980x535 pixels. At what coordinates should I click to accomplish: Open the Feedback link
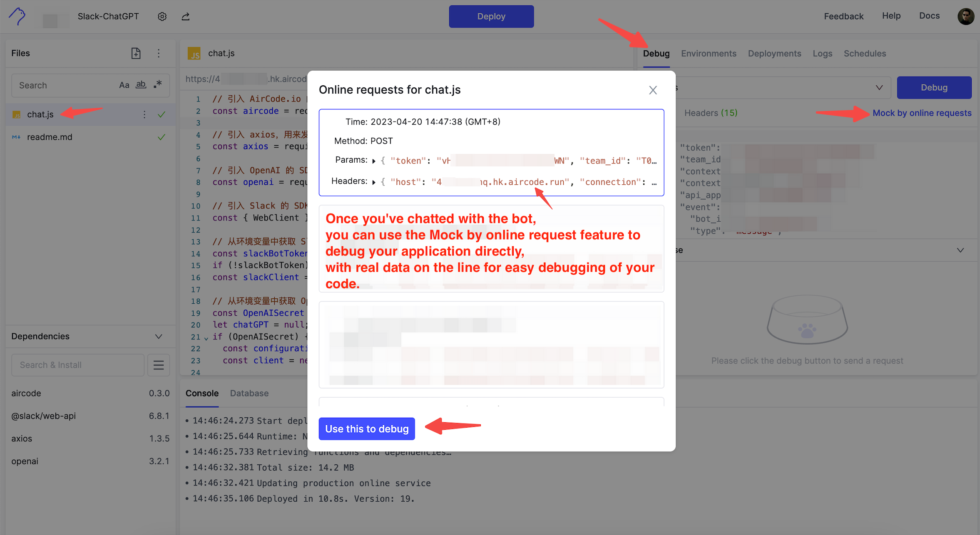tap(843, 16)
